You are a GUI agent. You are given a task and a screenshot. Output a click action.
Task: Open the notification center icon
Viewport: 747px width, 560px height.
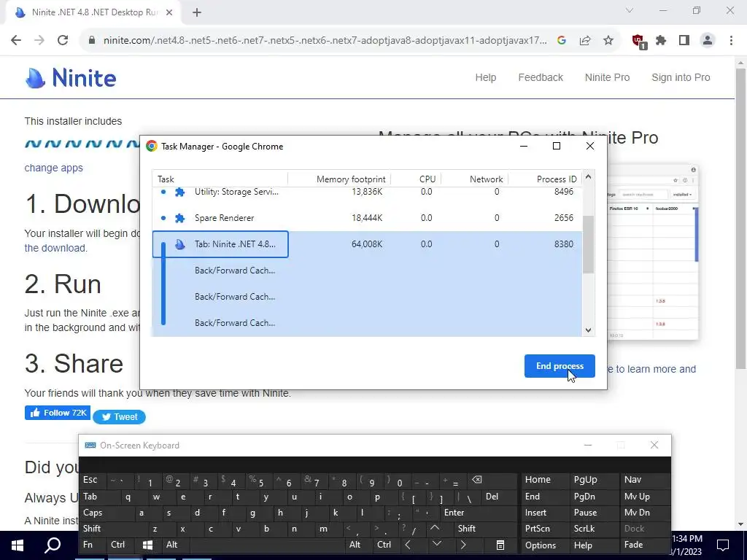point(723,545)
